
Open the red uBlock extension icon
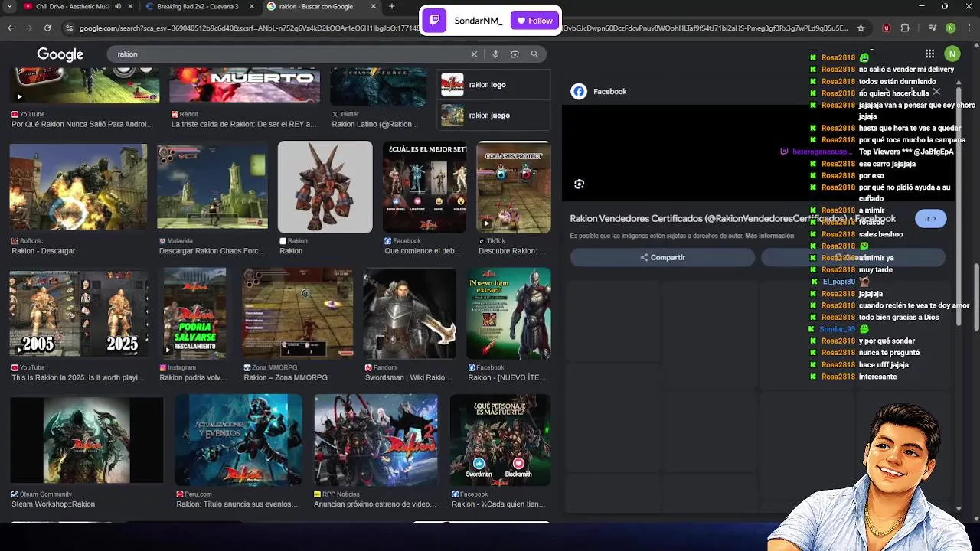pyautogui.click(x=887, y=28)
